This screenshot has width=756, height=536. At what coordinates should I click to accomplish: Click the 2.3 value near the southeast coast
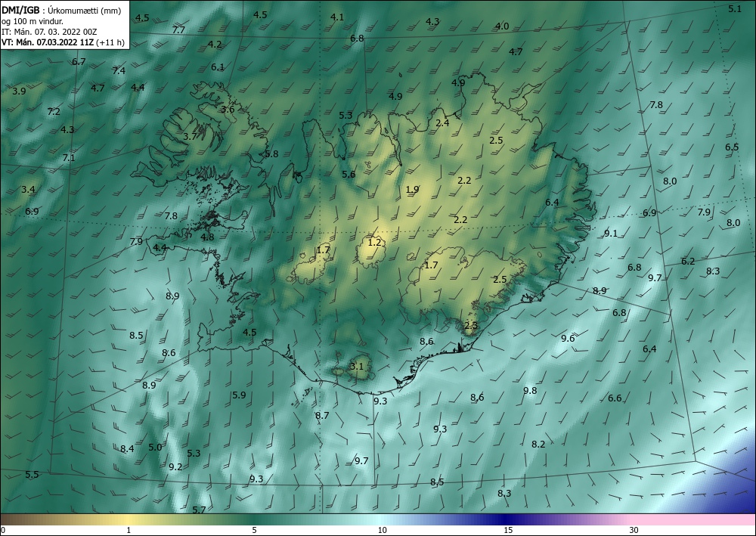(x=471, y=325)
